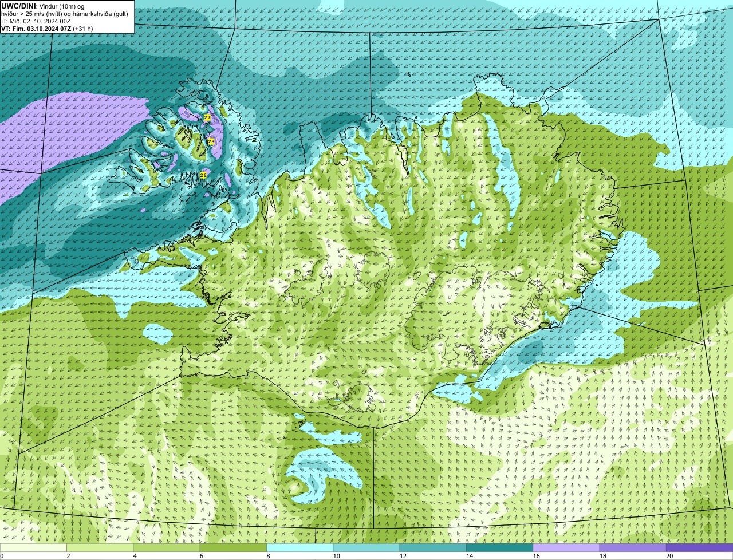The image size is (733, 560).
Task: Click the legend scale label "16"
Action: (x=536, y=556)
